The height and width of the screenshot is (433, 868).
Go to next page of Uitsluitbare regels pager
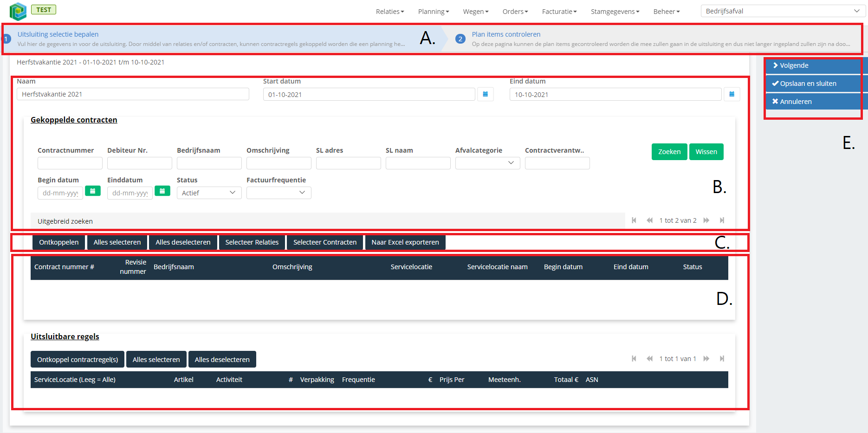click(706, 359)
